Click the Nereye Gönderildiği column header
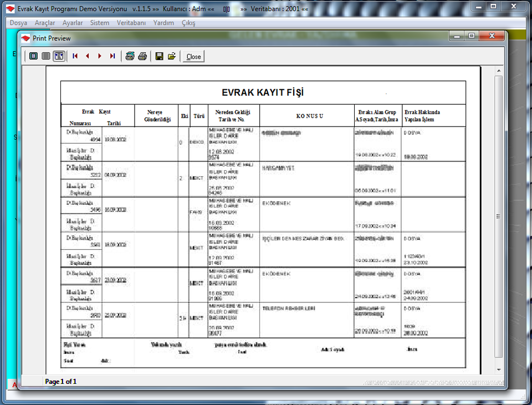Screen dimensions: 532x405 click(x=157, y=116)
